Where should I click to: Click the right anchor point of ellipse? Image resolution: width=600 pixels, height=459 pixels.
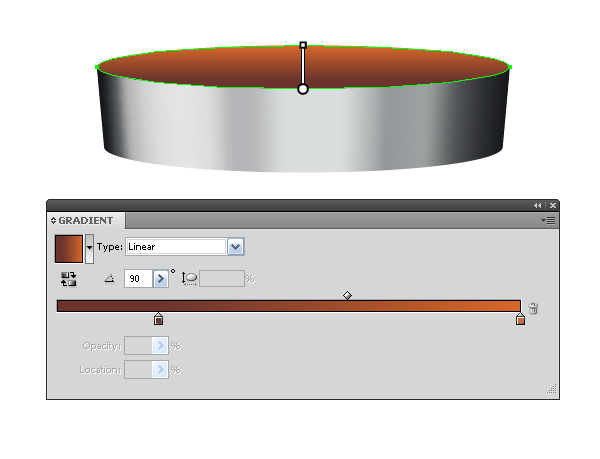pos(510,67)
